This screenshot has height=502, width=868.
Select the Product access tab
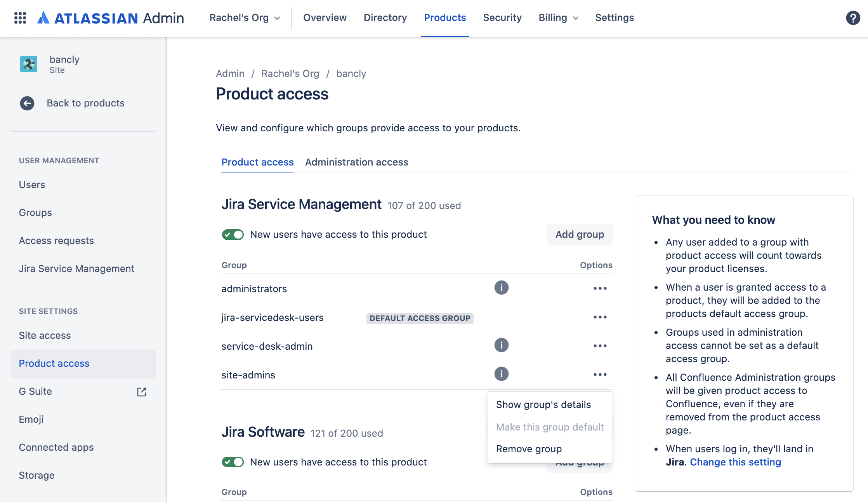tap(257, 161)
